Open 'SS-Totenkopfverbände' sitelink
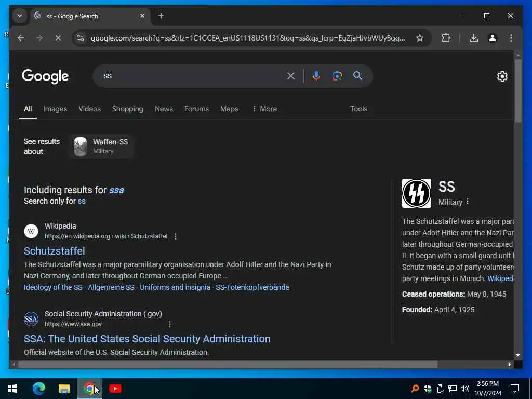Image resolution: width=532 pixels, height=399 pixels. coord(252,287)
